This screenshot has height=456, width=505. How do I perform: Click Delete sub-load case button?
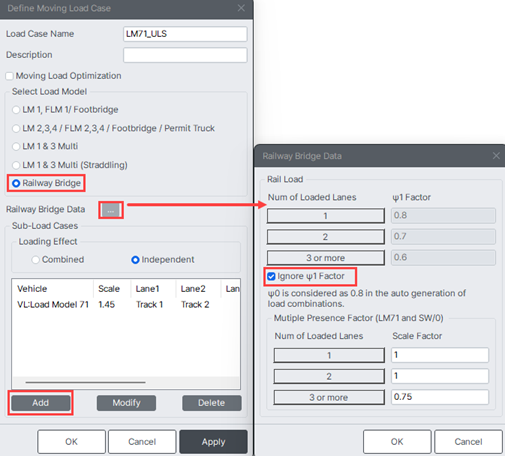[212, 403]
